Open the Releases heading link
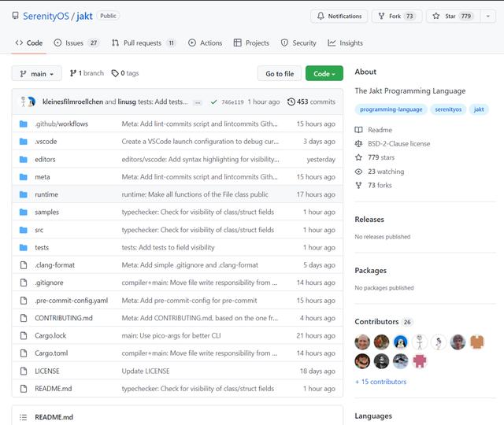504x425 pixels. (x=369, y=220)
